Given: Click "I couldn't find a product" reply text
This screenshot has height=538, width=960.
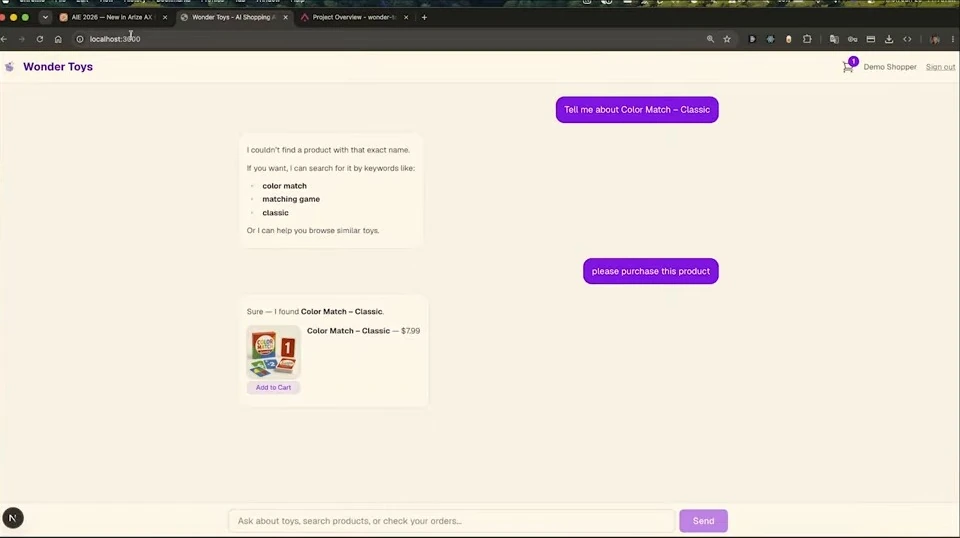Looking at the screenshot, I should point(328,150).
